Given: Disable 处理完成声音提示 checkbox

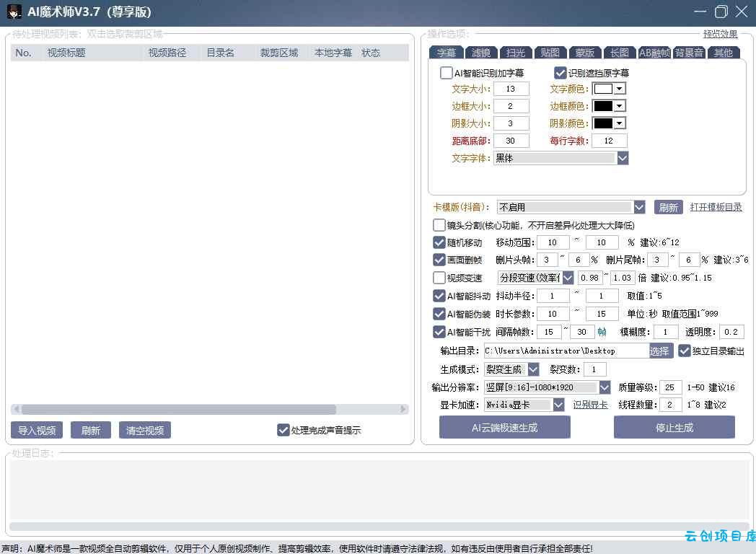Looking at the screenshot, I should (x=283, y=430).
